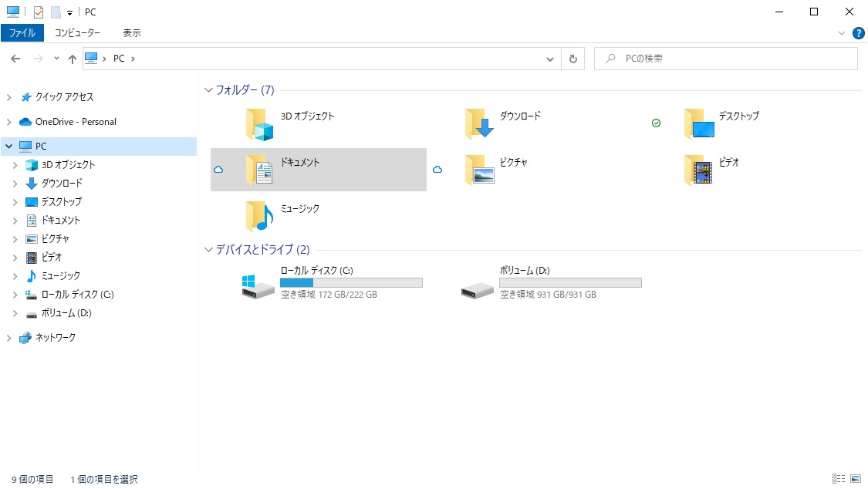This screenshot has height=489, width=868.
Task: Click the C: drive capacity bar
Action: 351,282
